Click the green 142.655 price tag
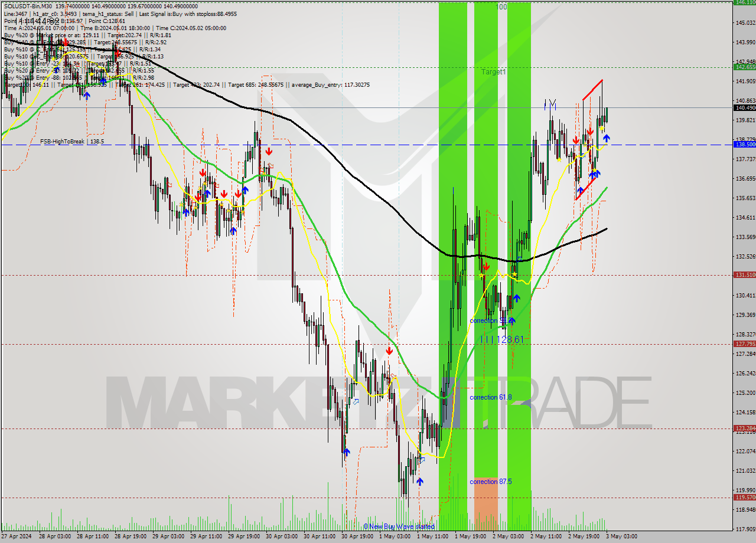Screen dimensions: 756x543 pyautogui.click(x=744, y=67)
